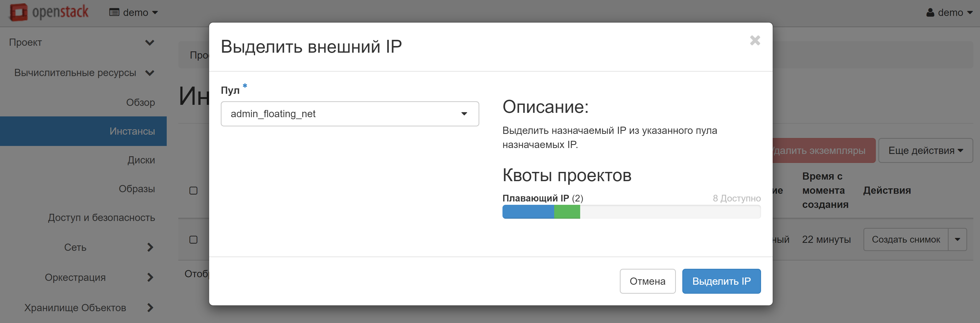Click the Удалить экземпляры button

[x=824, y=151]
